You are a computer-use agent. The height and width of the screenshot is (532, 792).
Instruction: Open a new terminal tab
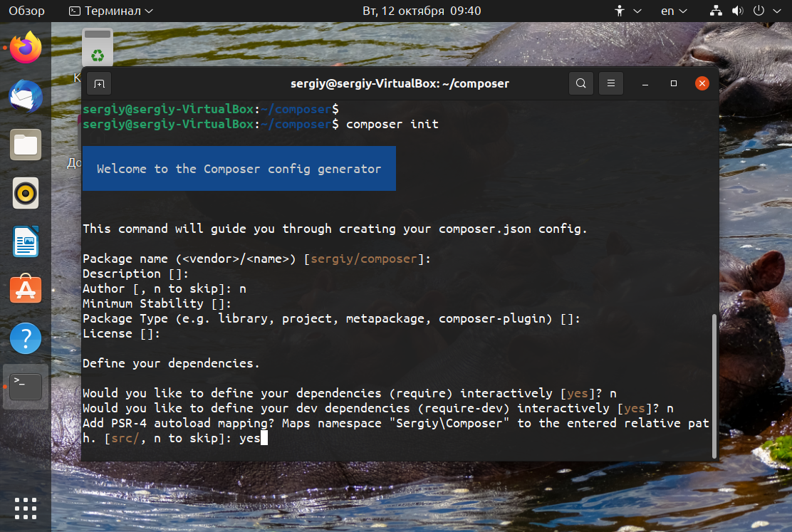tap(99, 83)
